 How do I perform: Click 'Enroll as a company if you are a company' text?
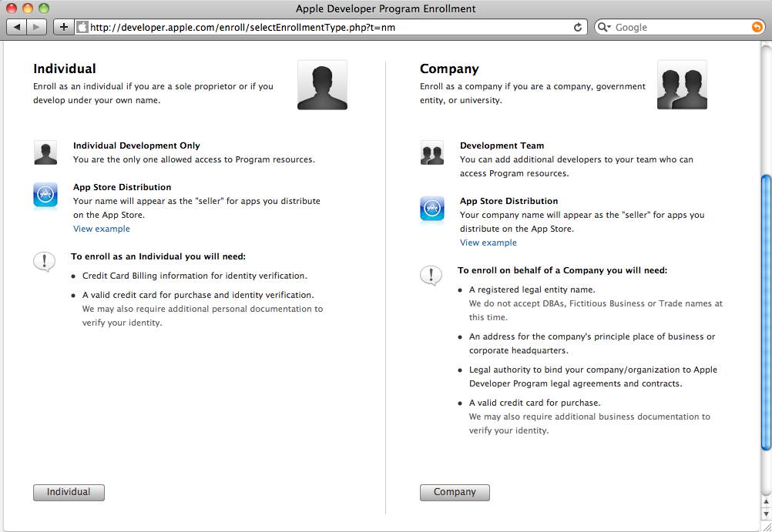coord(532,93)
